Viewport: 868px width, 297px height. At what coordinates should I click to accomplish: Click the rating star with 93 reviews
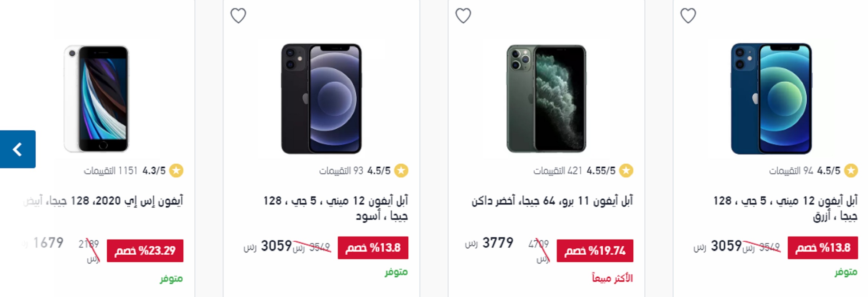pyautogui.click(x=401, y=171)
